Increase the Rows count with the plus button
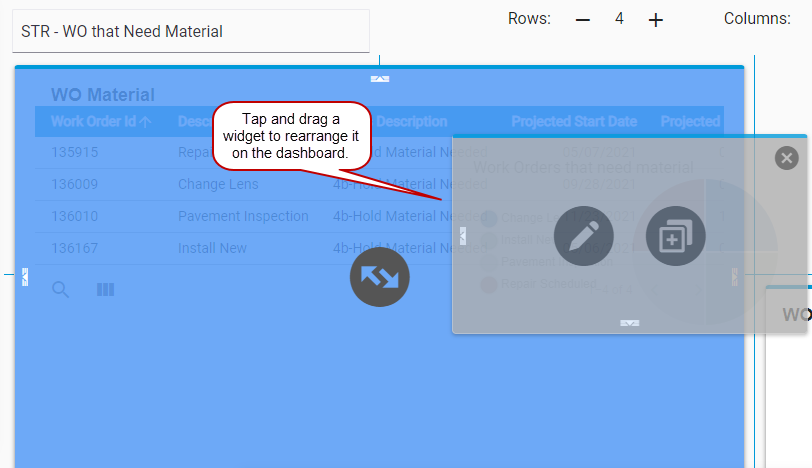The width and height of the screenshot is (812, 468). (x=656, y=19)
